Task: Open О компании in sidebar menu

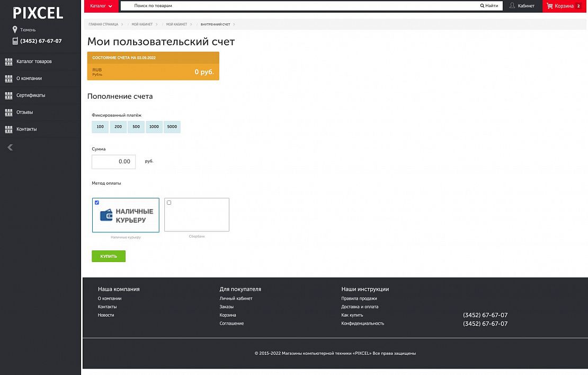Action: (x=29, y=79)
